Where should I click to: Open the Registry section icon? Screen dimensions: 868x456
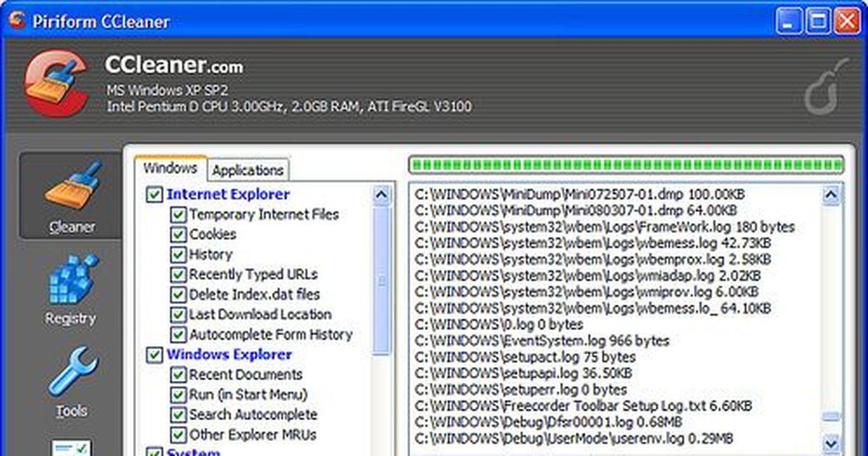[72, 279]
